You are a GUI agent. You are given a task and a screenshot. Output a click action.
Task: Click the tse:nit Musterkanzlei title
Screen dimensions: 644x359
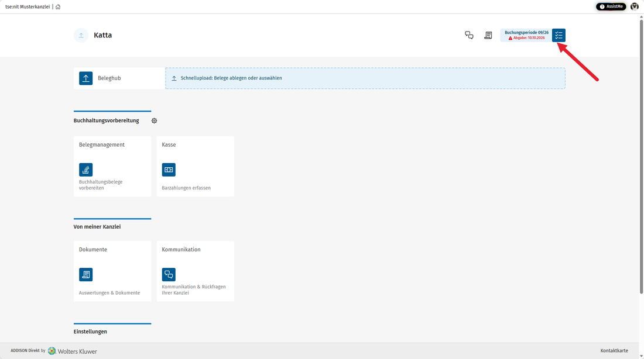point(28,6)
